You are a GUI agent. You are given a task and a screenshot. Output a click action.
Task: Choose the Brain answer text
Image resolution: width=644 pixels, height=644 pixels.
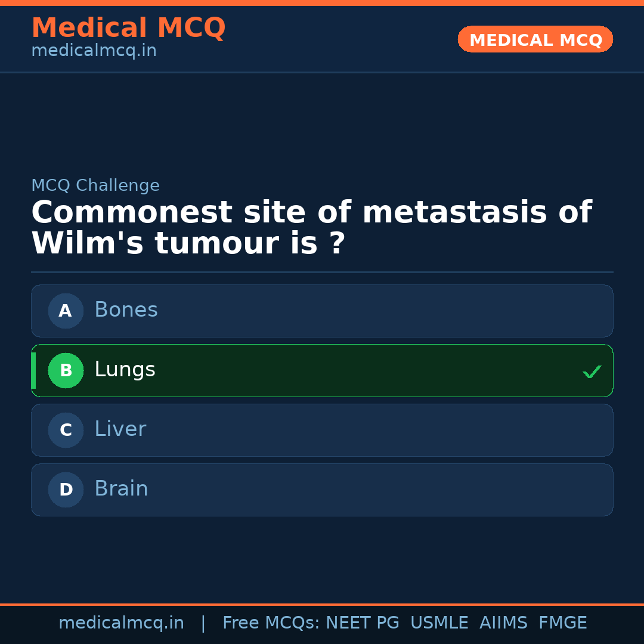coord(121,489)
